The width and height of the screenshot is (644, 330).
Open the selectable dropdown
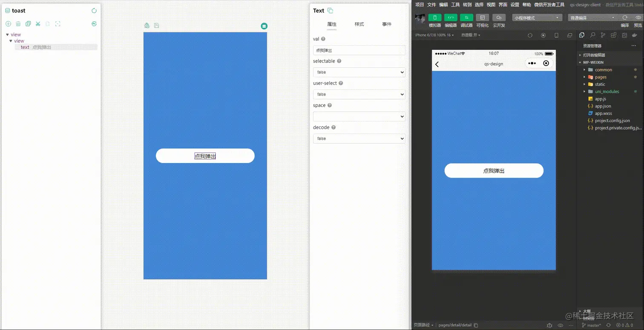359,72
